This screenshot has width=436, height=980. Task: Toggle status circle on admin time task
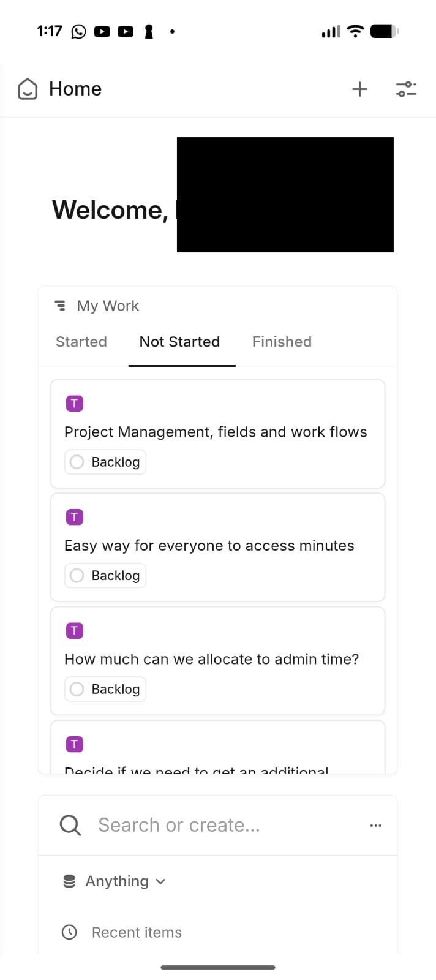pos(77,689)
